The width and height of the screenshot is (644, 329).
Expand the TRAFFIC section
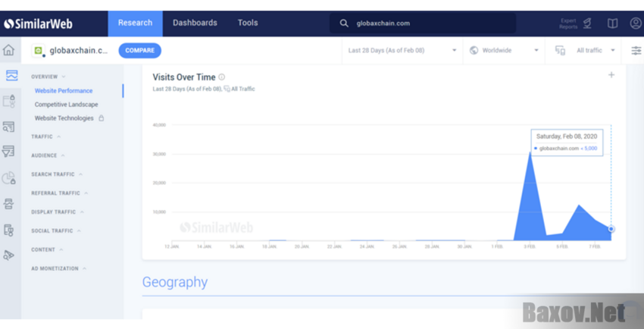point(46,136)
